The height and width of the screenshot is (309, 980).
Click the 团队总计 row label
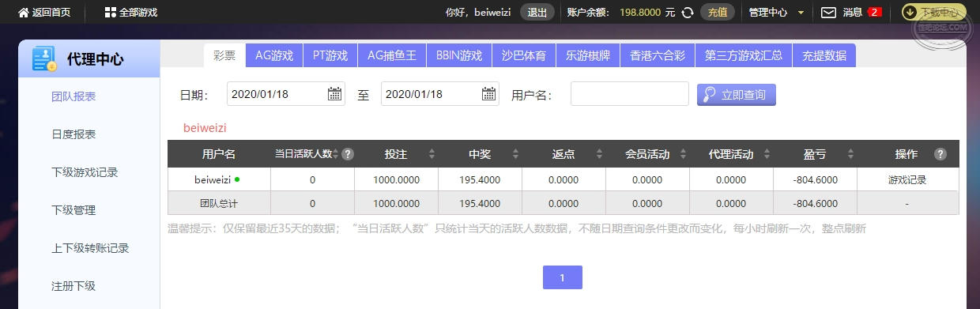[x=219, y=203]
